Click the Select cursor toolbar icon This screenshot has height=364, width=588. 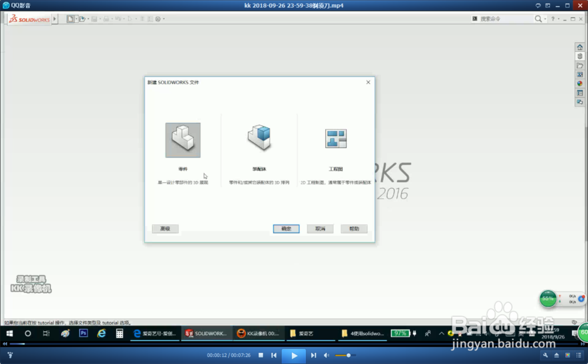(x=130, y=19)
